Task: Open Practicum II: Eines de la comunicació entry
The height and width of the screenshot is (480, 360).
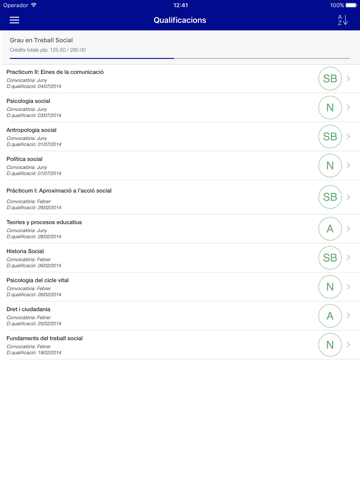Action: 180,79
